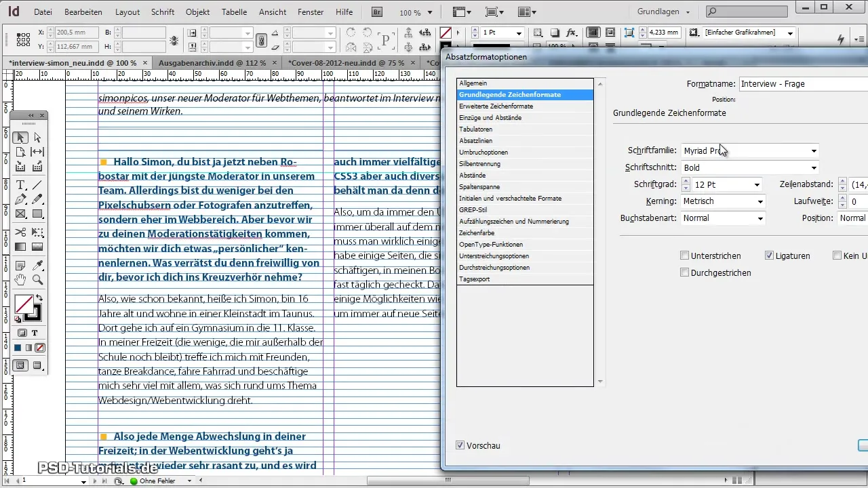
Task: Select Einzüge und Abstände category
Action: tap(525, 118)
